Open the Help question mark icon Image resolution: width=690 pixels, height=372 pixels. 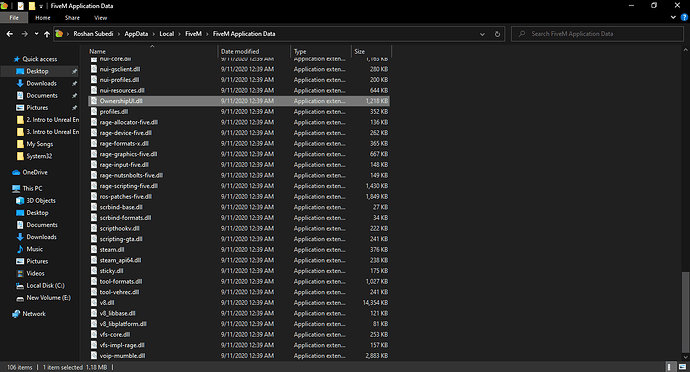click(684, 18)
